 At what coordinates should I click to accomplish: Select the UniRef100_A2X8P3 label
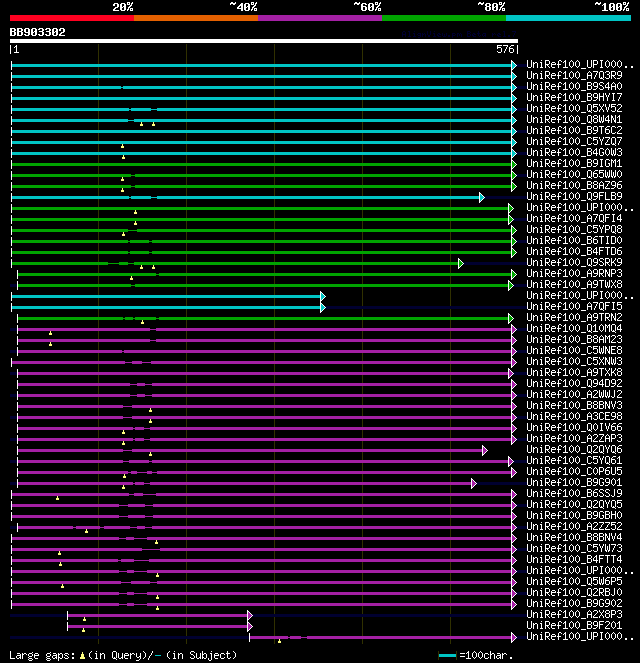574,614
